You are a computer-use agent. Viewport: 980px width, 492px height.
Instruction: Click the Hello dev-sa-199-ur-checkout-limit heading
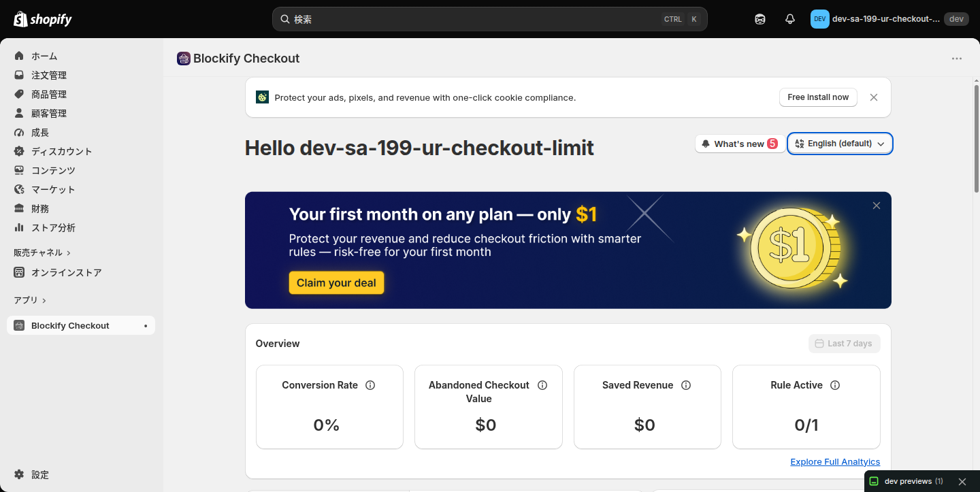point(419,148)
